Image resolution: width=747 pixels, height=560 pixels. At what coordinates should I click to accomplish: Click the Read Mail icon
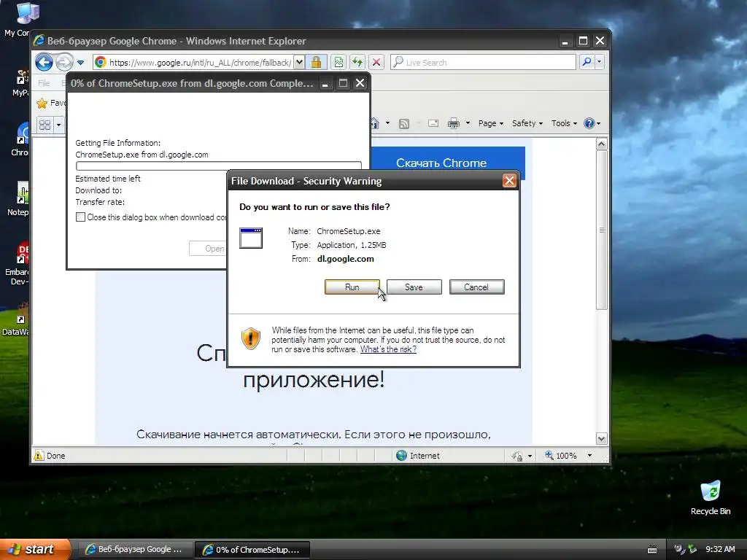point(433,123)
